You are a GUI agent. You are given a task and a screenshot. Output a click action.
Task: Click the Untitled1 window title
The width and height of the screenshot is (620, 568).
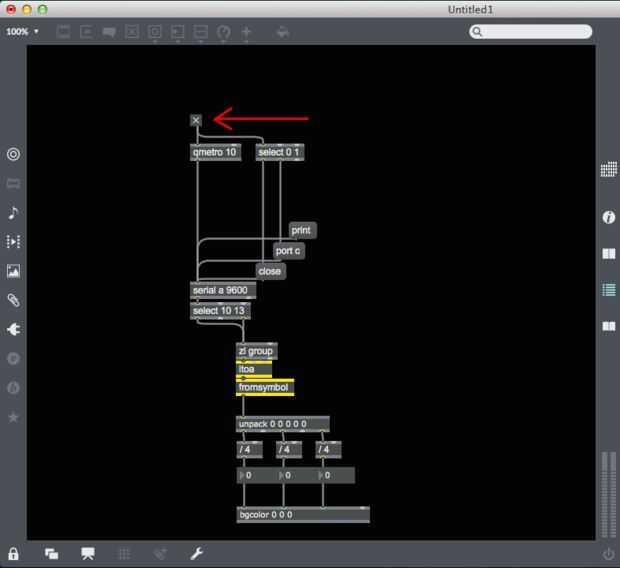click(x=470, y=9)
